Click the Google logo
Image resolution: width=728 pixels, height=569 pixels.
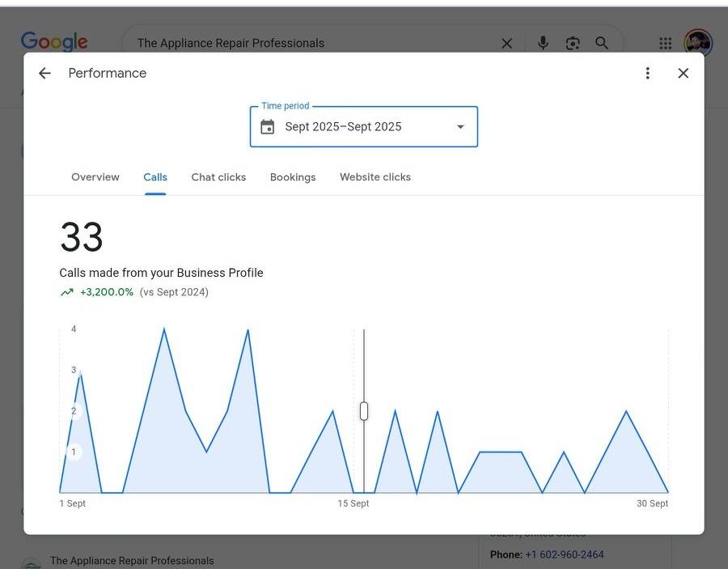click(x=54, y=42)
